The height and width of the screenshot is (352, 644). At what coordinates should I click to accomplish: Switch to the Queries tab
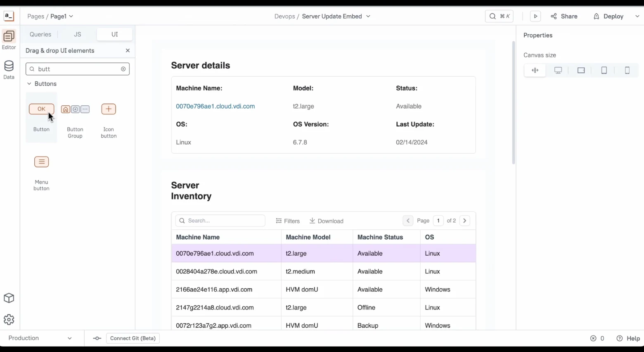[x=40, y=34]
